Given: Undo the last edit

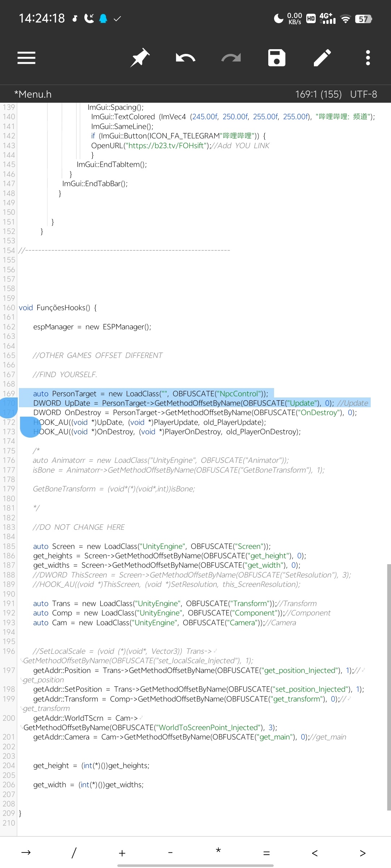Looking at the screenshot, I should (185, 58).
